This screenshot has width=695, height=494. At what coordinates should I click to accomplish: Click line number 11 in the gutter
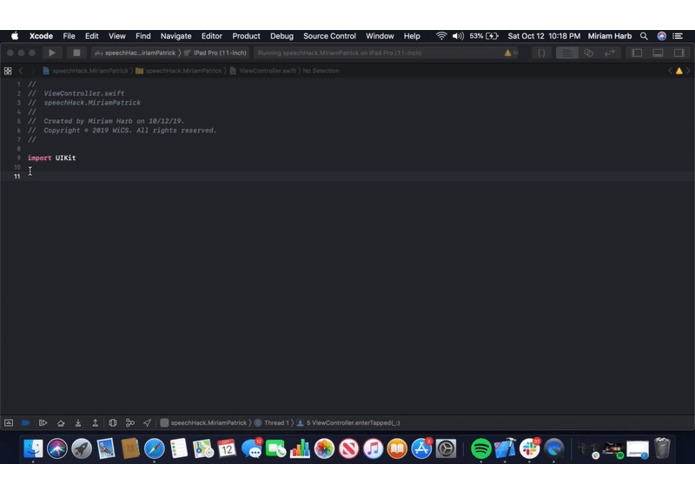click(x=17, y=176)
